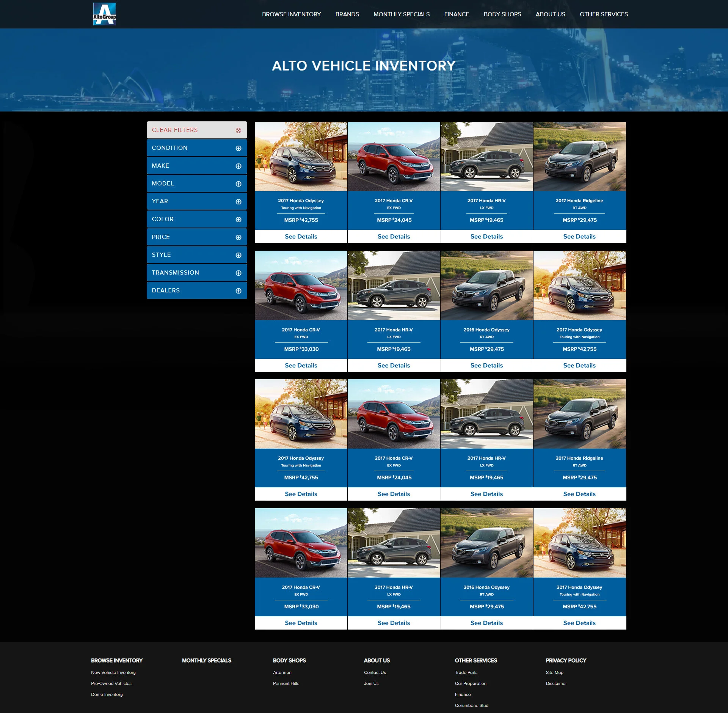See Details for the top-row 2017 Honda Ridgeline
Image resolution: width=728 pixels, height=713 pixels.
579,237
